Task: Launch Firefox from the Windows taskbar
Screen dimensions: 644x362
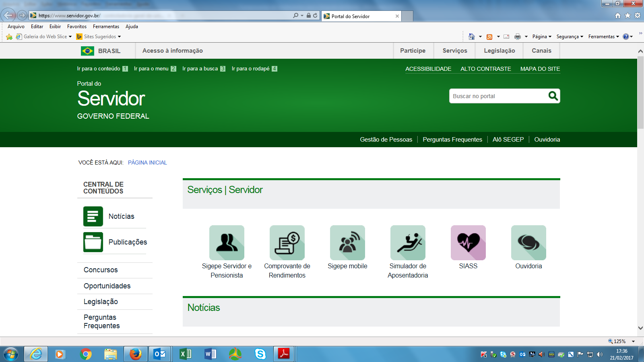Action: [x=135, y=354]
